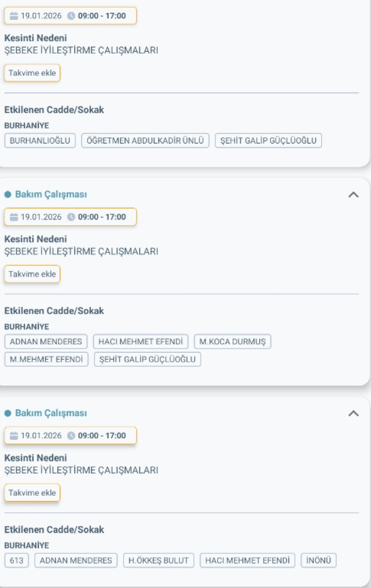Select the İNÖNÜ street chip
The width and height of the screenshot is (371, 588).
[319, 560]
